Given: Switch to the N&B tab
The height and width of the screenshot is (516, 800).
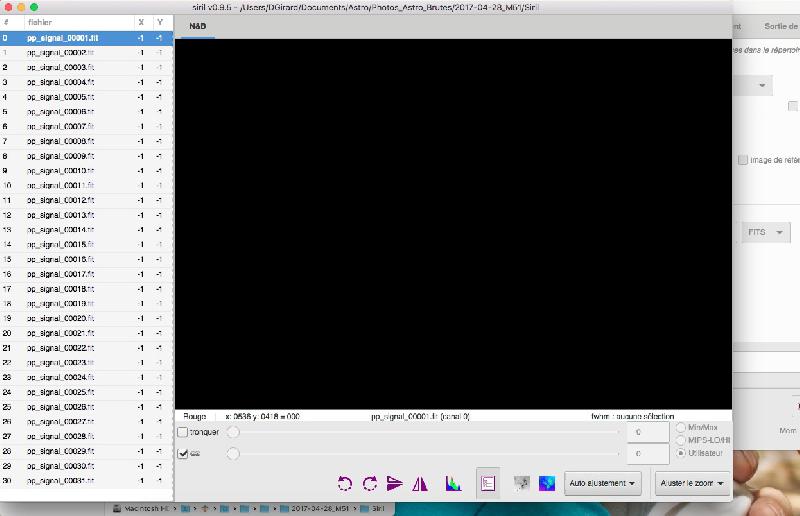Looking at the screenshot, I should coord(197,26).
